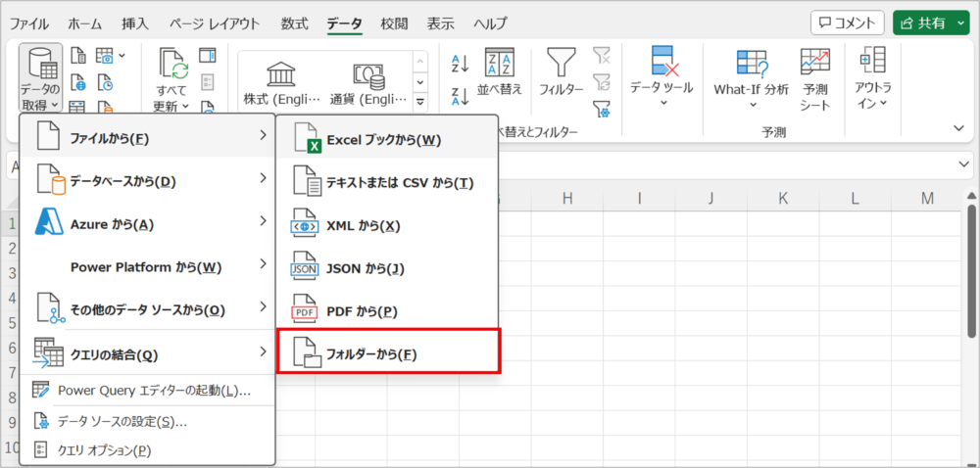
Task: Click the Queries & Connections pane icon
Action: coord(208,56)
